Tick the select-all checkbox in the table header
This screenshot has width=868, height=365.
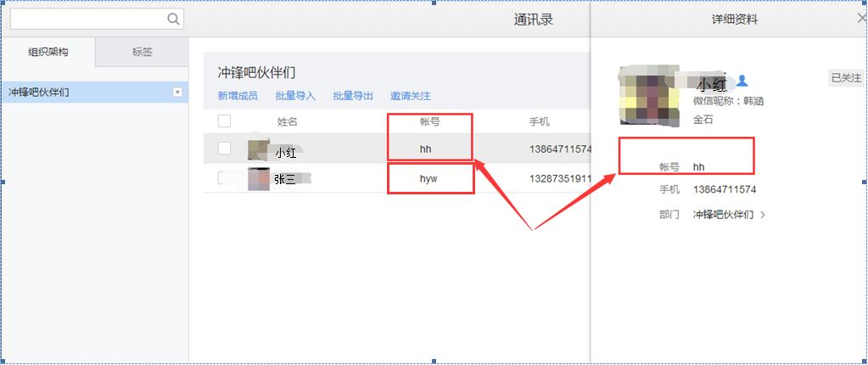224,121
